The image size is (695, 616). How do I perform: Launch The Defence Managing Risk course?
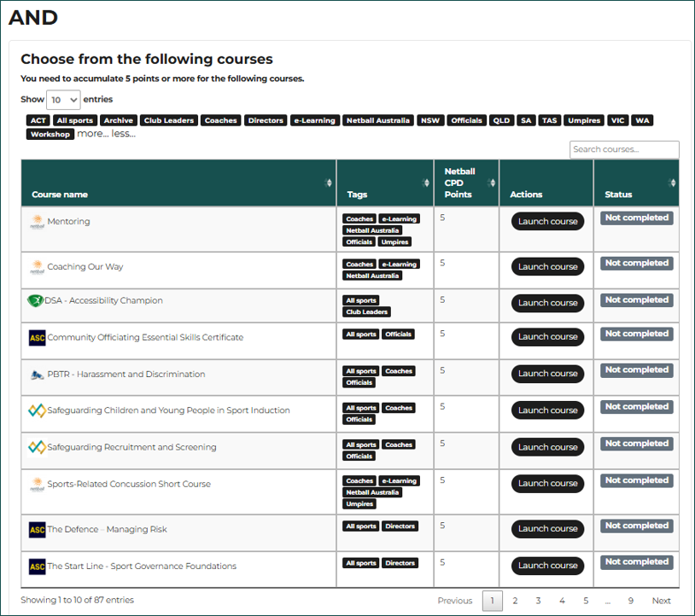coord(548,529)
